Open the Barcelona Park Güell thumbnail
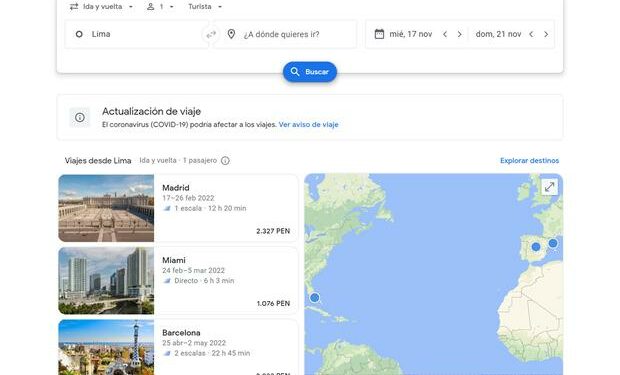Image resolution: width=620 pixels, height=375 pixels. pos(106,347)
